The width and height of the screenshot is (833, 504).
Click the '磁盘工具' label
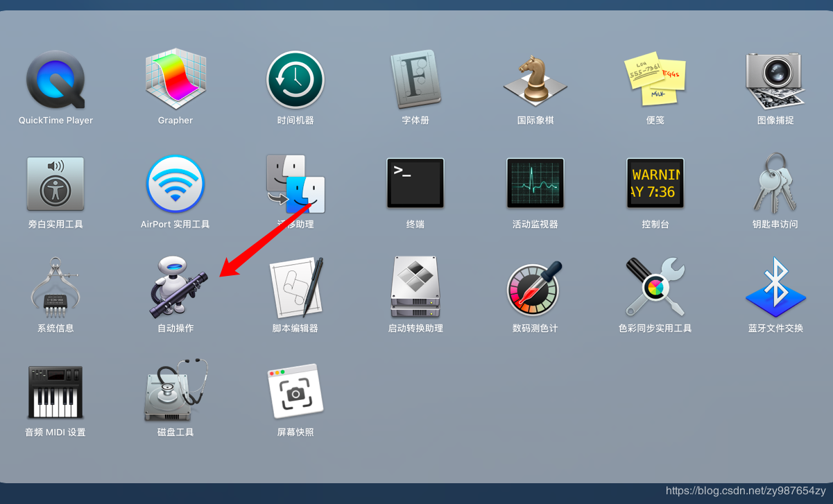(x=175, y=433)
